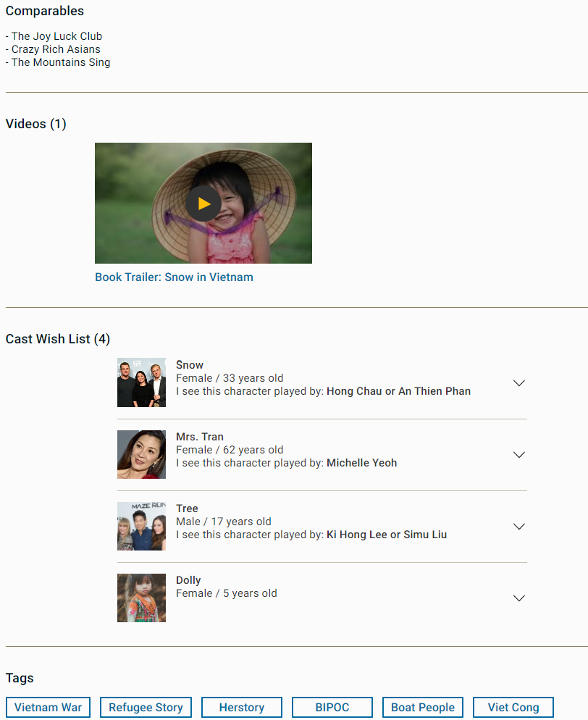Image resolution: width=588 pixels, height=720 pixels.
Task: Select the Refugee Story tag
Action: coord(146,707)
